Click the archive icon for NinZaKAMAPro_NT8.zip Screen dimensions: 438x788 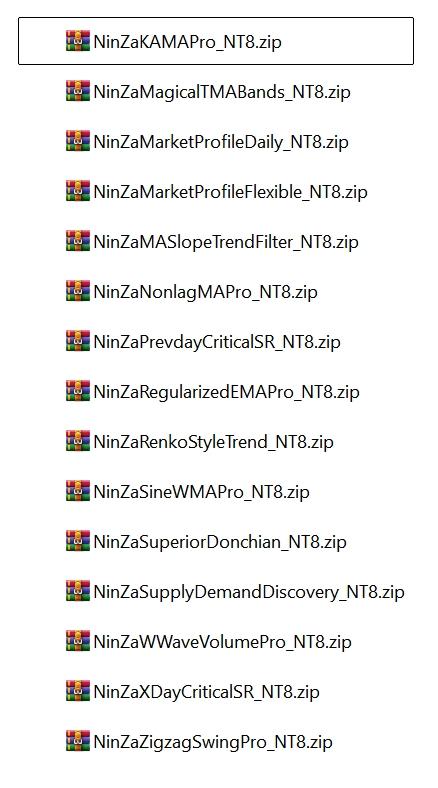(x=78, y=41)
